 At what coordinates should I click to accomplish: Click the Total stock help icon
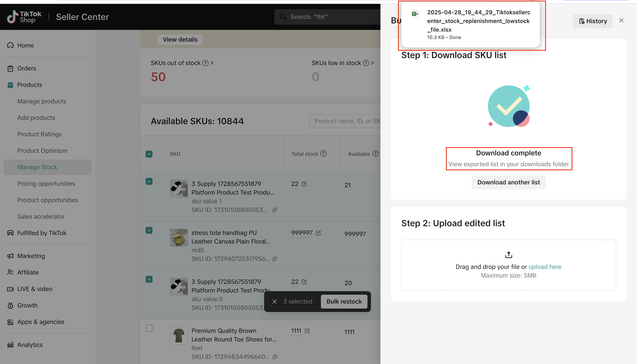pos(323,153)
